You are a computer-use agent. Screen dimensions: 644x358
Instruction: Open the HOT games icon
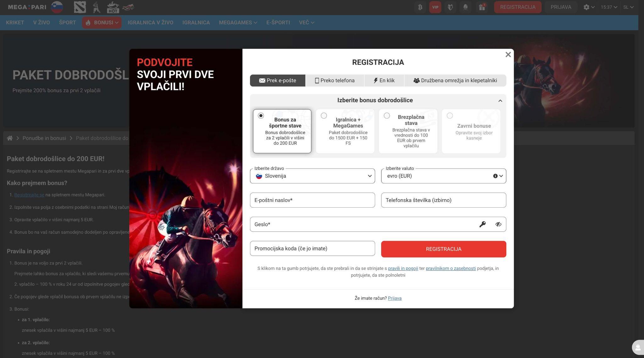coord(113,7)
